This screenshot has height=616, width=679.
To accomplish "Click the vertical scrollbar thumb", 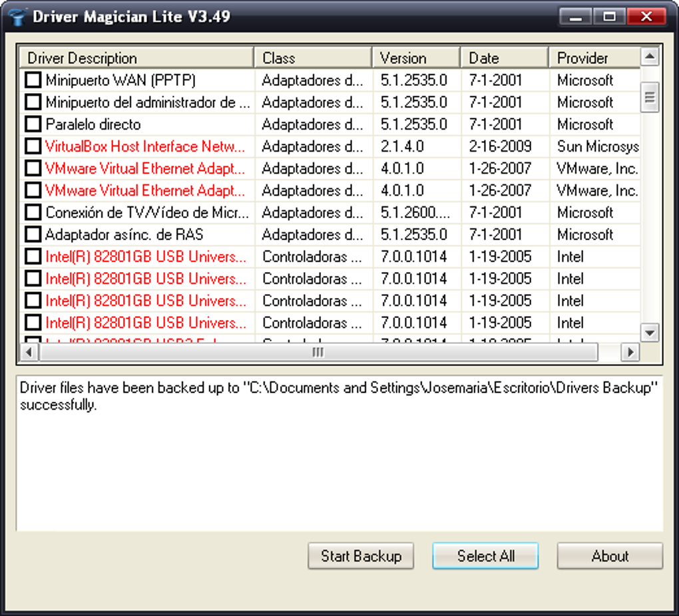I will (x=650, y=97).
